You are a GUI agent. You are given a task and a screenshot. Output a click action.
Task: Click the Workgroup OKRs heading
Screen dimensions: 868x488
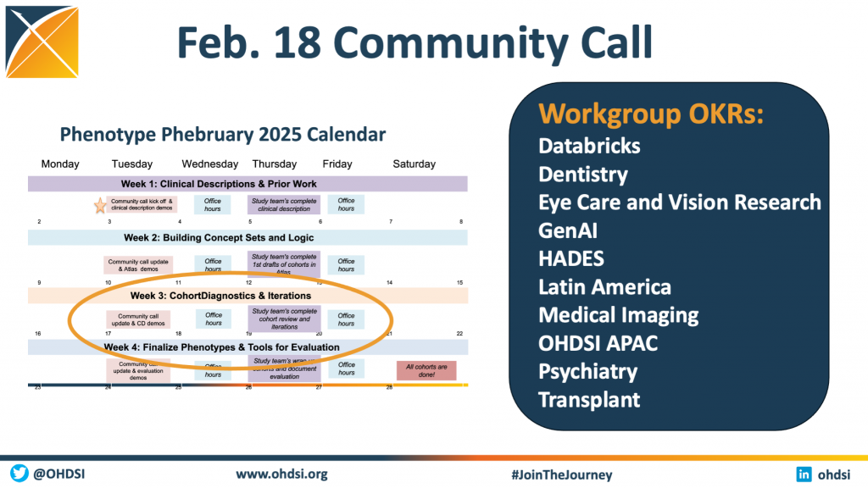[x=651, y=114]
